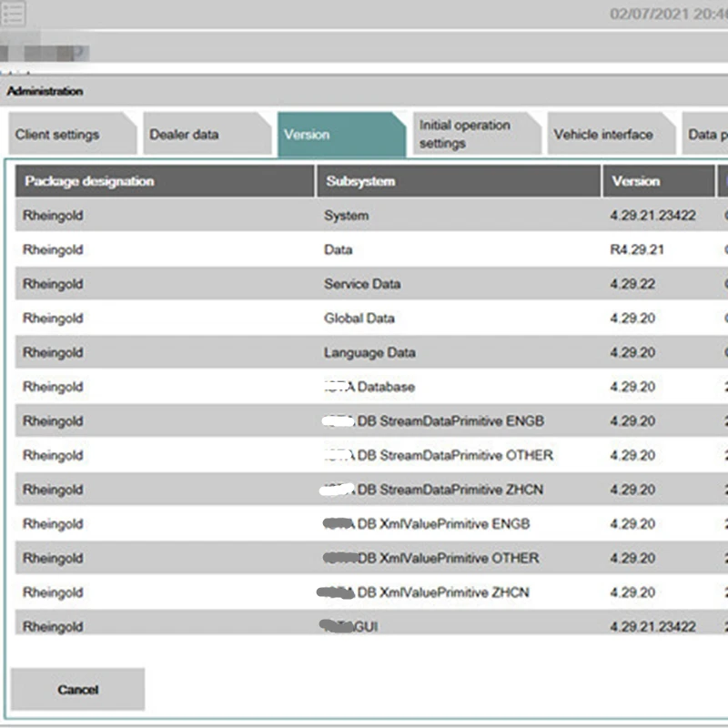Click the Administration title text
728x728 pixels.
pyautogui.click(x=45, y=91)
